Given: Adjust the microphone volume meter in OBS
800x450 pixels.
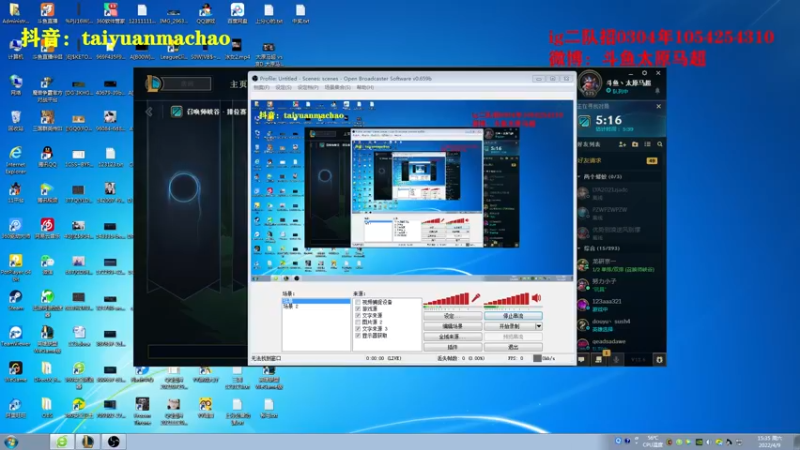Looking at the screenshot, I should tap(446, 299).
